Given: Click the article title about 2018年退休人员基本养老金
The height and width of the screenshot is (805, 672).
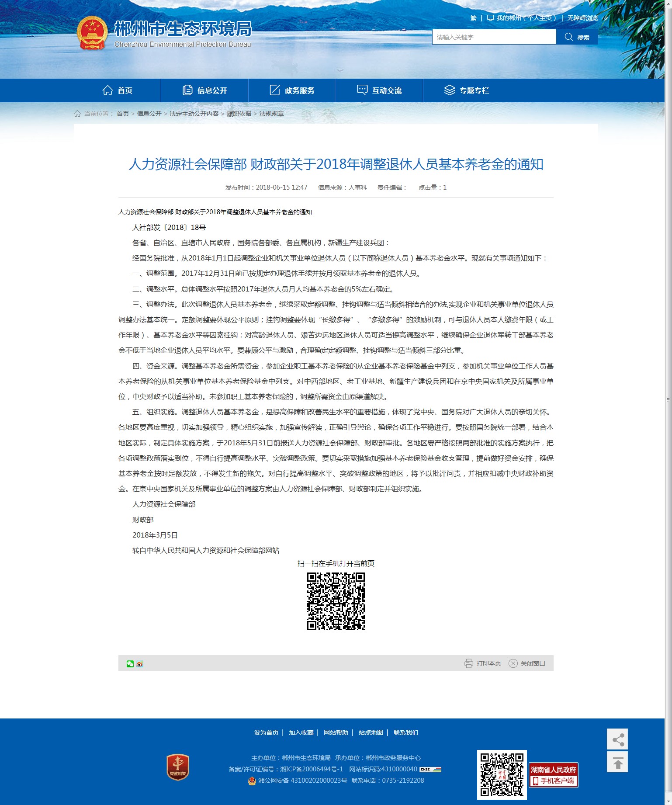Looking at the screenshot, I should click(336, 164).
